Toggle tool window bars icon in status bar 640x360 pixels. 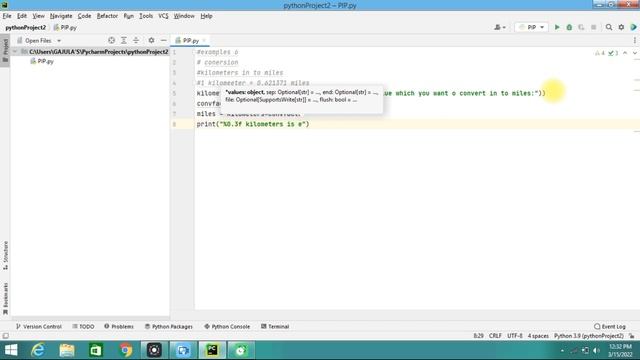pos(5,336)
